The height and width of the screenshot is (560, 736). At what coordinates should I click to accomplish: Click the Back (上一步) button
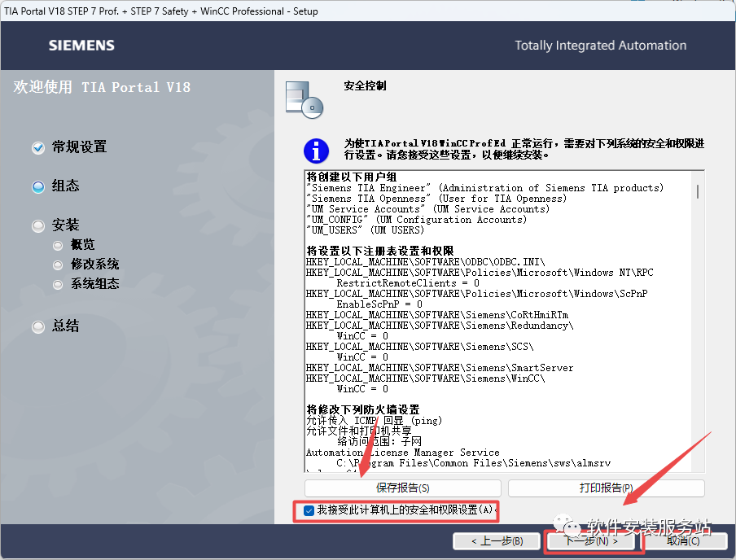click(497, 541)
